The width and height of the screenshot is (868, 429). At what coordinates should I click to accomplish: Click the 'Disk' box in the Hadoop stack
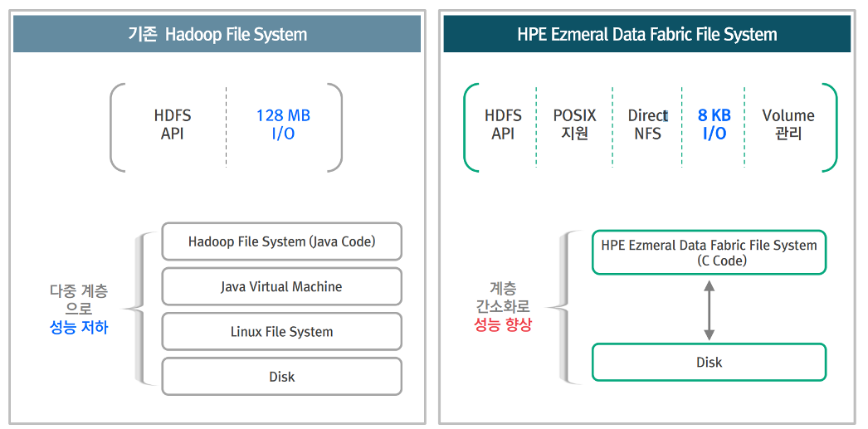(282, 377)
